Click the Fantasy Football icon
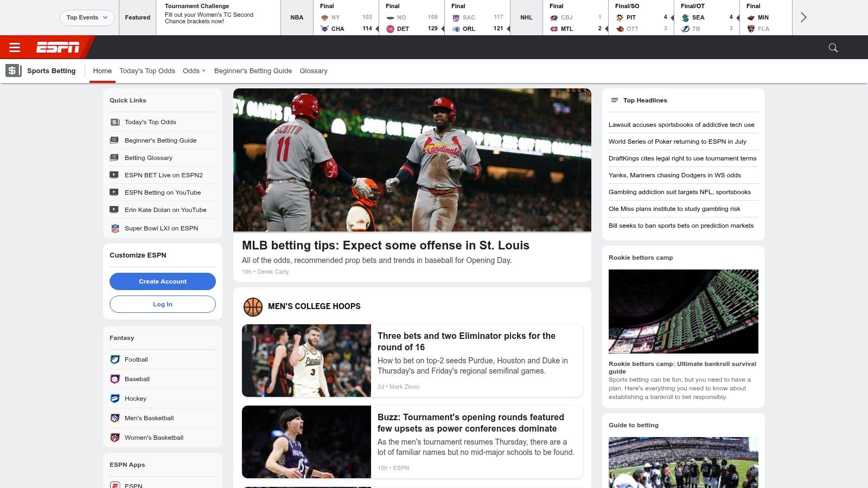The width and height of the screenshot is (868, 488). click(115, 359)
